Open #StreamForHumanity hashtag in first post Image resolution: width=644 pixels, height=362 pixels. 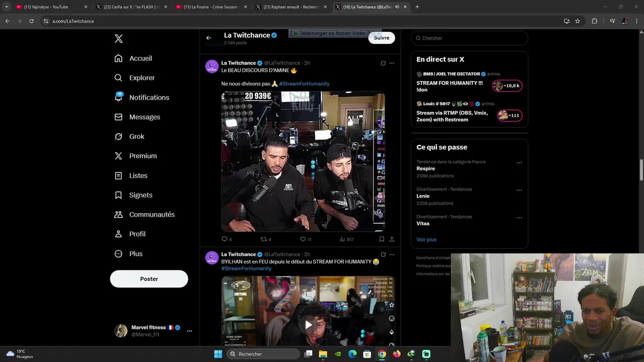click(x=304, y=84)
